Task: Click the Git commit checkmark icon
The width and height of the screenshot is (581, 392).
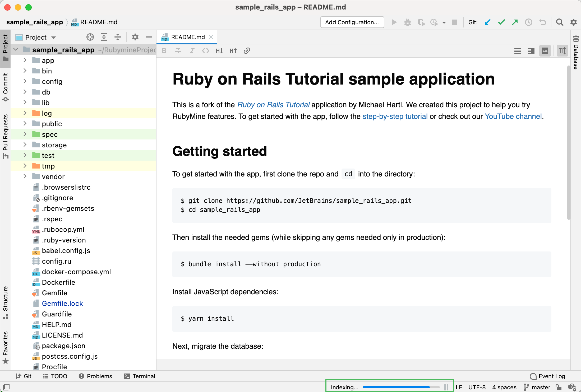Action: 501,22
